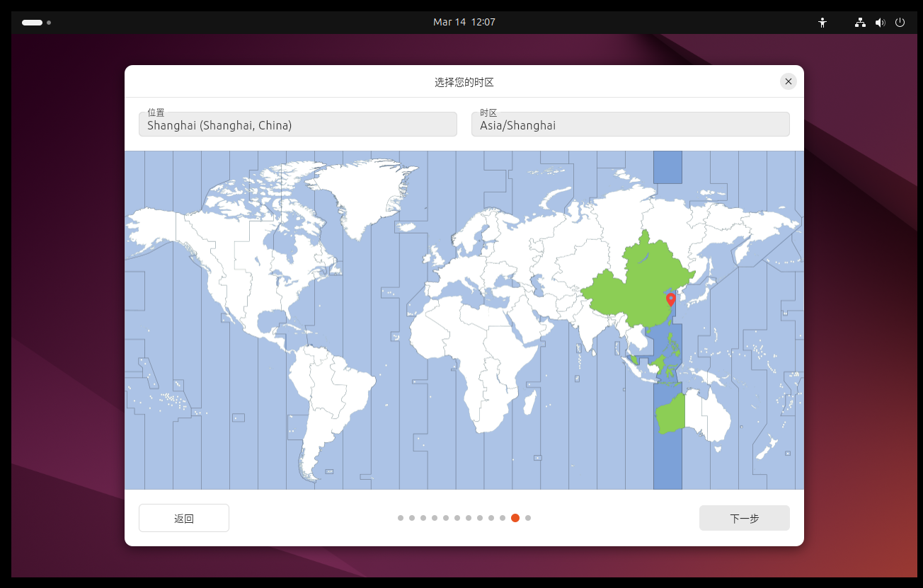Click the volume speaker icon
Viewport: 923px width, 588px height.
(880, 23)
